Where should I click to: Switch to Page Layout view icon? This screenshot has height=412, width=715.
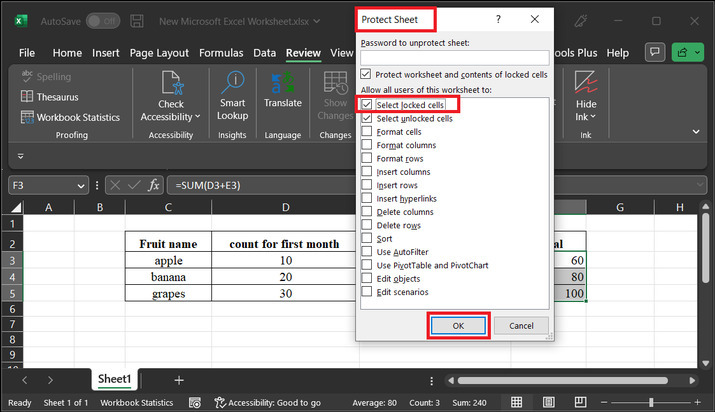point(549,402)
